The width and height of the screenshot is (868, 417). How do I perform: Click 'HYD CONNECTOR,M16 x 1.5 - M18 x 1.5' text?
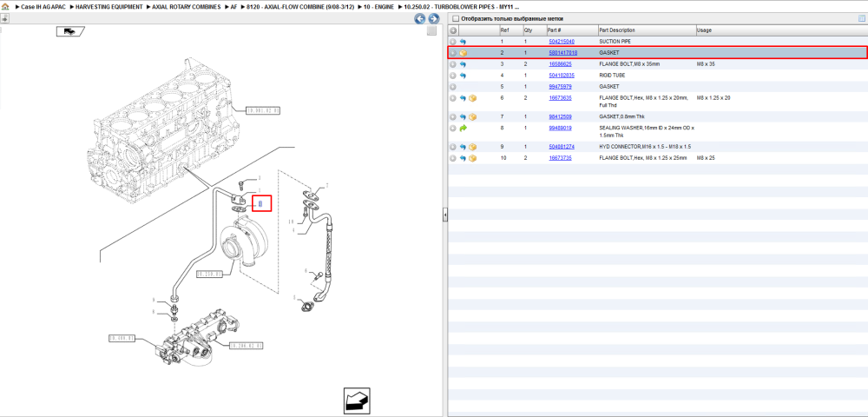coord(645,147)
